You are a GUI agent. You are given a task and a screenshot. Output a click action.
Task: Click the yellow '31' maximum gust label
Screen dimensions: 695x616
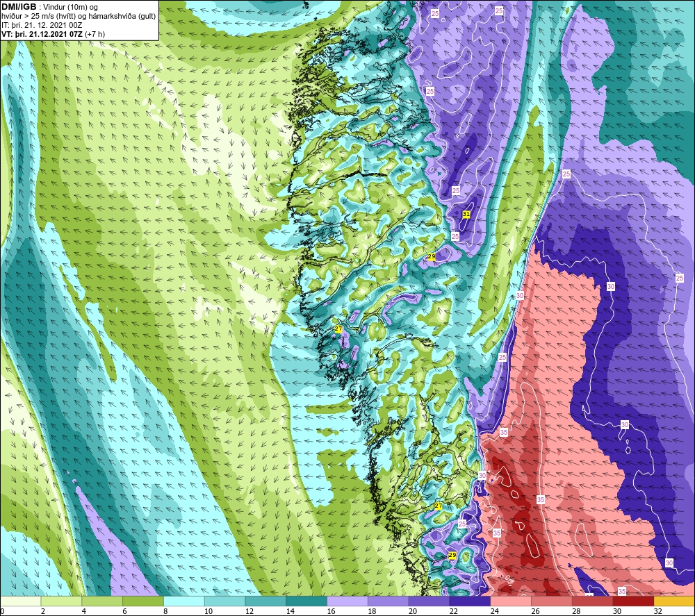(466, 215)
